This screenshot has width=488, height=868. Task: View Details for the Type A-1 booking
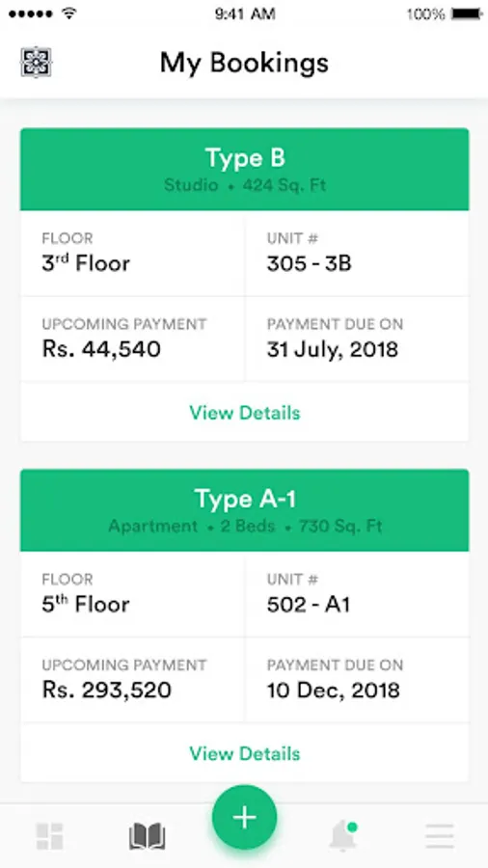pyautogui.click(x=245, y=753)
